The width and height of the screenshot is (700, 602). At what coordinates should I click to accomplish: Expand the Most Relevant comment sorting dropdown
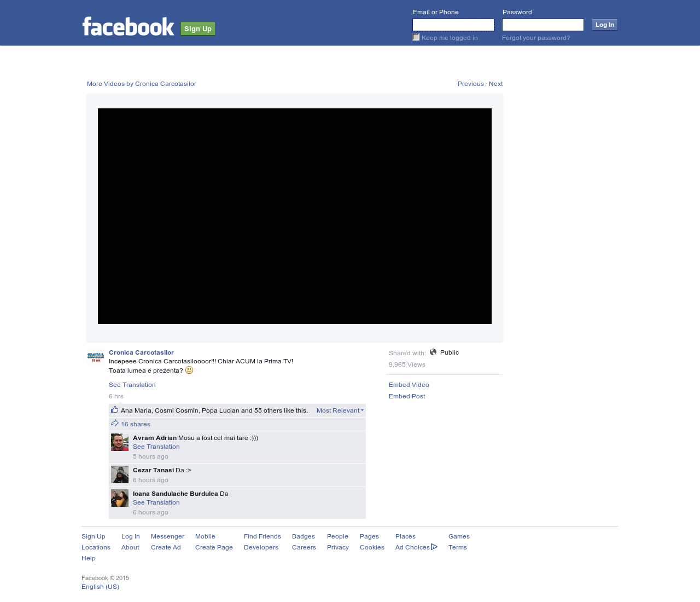(x=340, y=410)
